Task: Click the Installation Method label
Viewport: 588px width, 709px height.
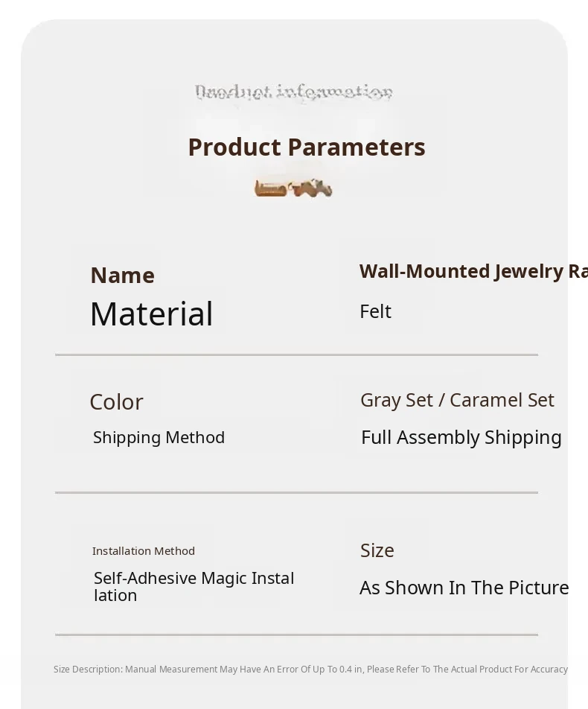Action: [144, 551]
